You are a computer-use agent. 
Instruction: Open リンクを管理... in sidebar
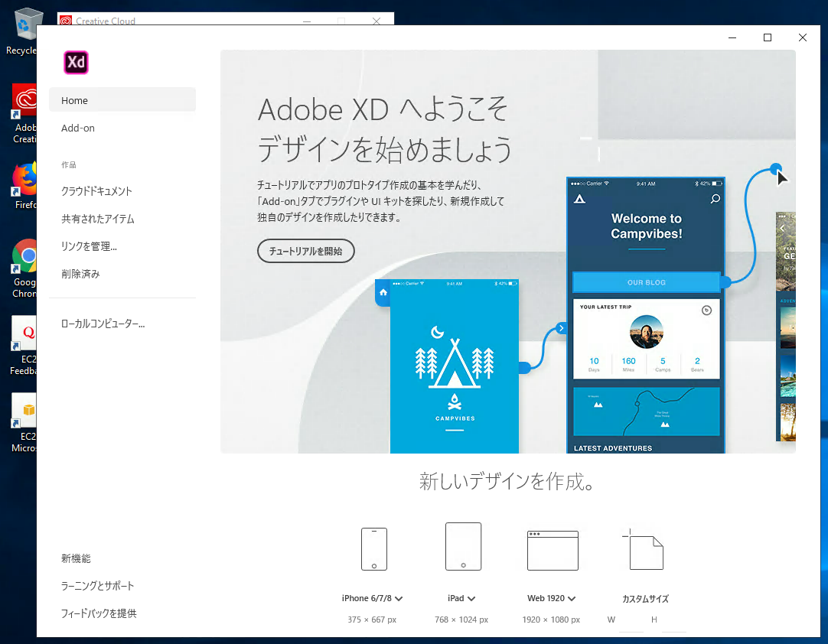click(89, 246)
